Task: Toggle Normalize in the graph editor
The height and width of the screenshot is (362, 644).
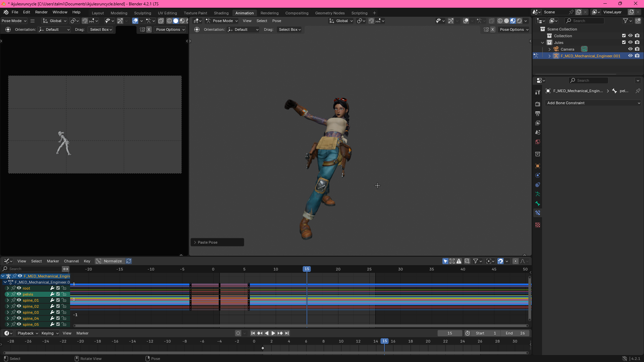Action: (109, 261)
